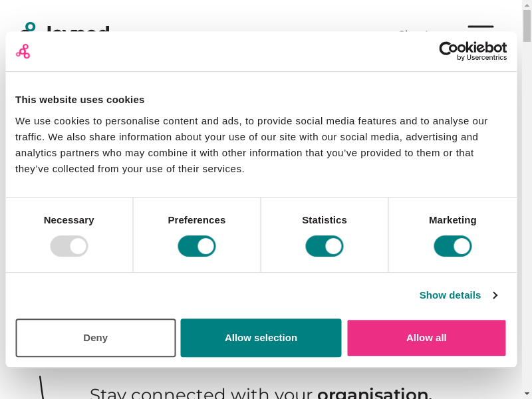Click the Allow selection button
Viewport: 532px width, 399px height.
261,338
